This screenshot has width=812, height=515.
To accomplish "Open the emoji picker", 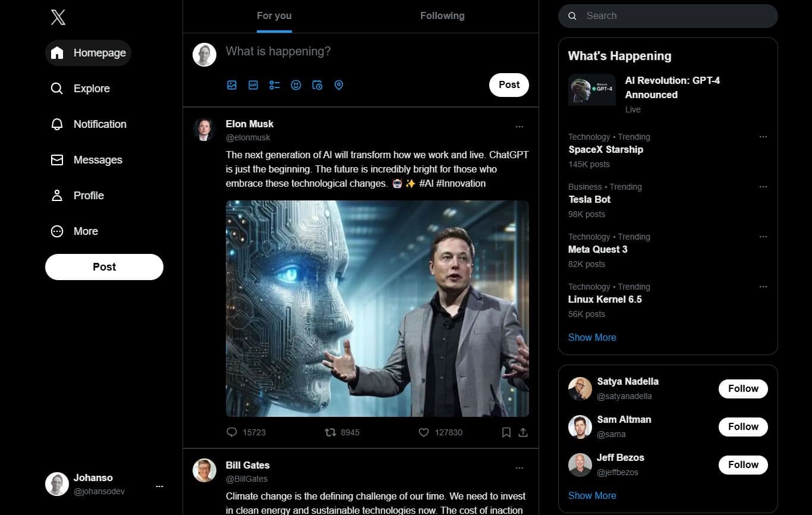I will [296, 85].
